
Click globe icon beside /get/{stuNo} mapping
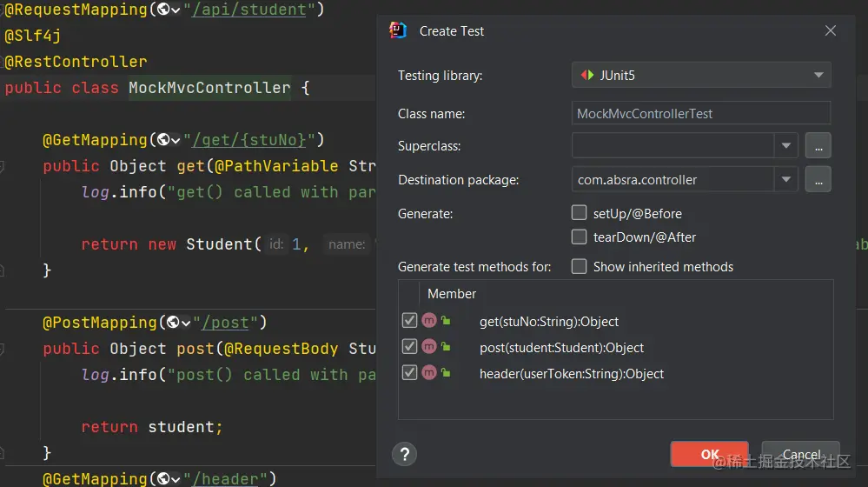[x=164, y=140]
